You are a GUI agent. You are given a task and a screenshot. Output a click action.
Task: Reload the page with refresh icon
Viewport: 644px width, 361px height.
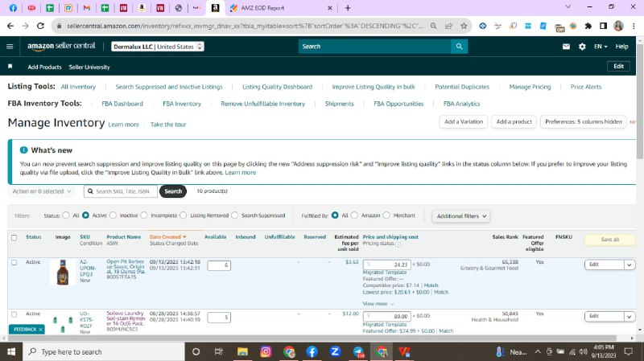coord(40,26)
